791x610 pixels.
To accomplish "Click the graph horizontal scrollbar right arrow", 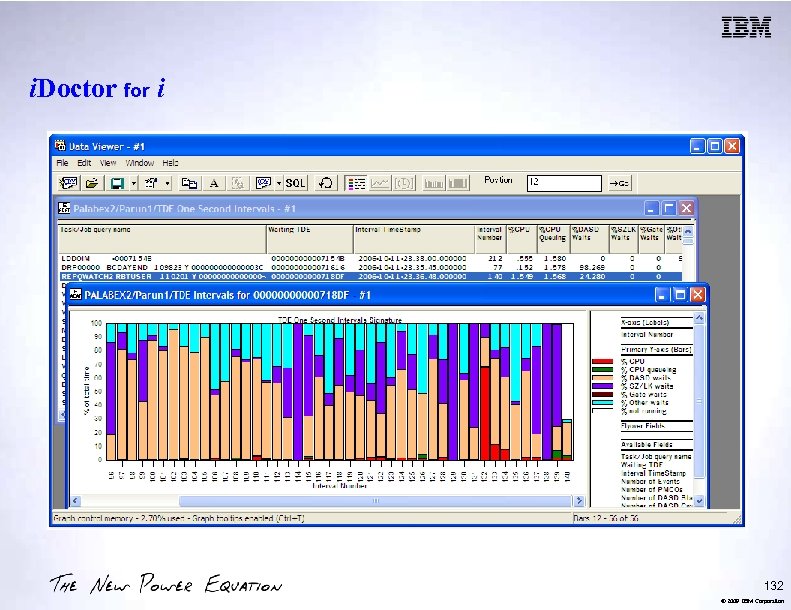I will click(579, 501).
